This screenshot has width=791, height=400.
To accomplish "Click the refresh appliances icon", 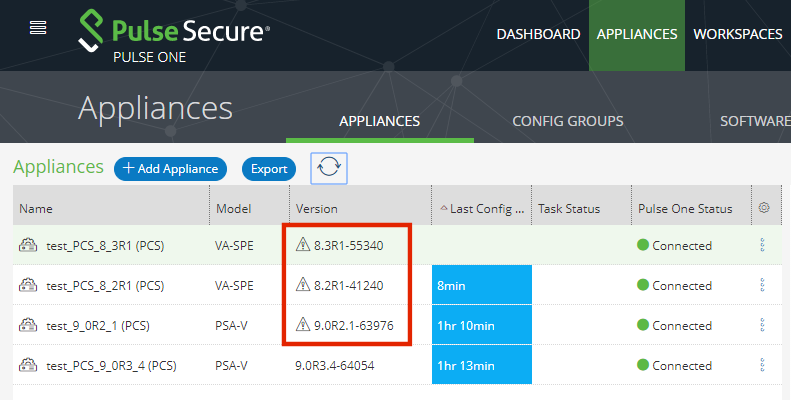I will (x=329, y=168).
